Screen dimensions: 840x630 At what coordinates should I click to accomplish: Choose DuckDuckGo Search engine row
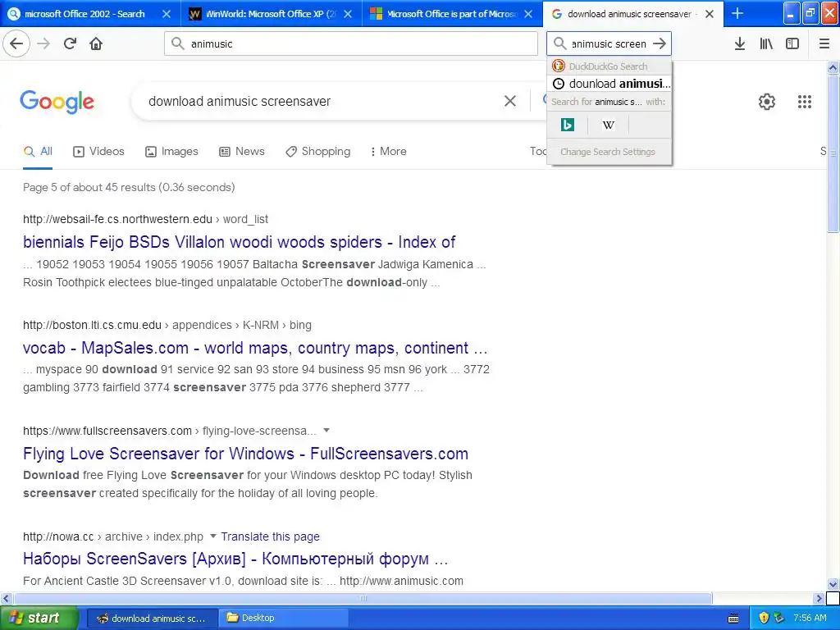[609, 66]
